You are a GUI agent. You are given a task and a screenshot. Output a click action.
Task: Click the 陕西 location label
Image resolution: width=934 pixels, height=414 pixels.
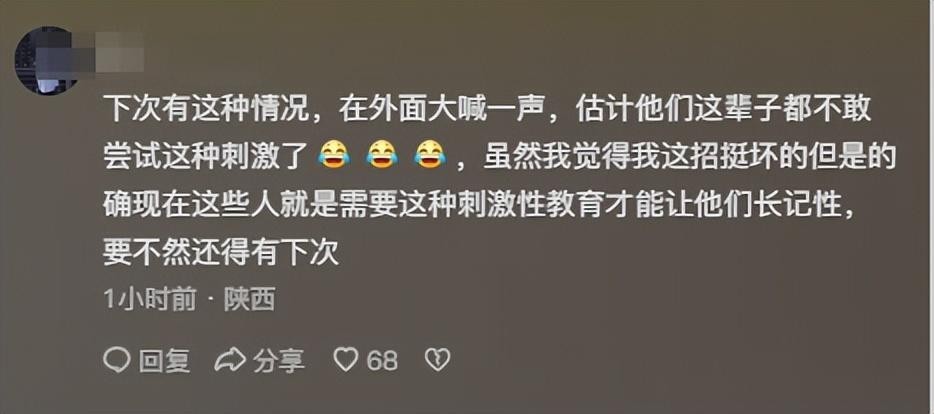tap(250, 300)
